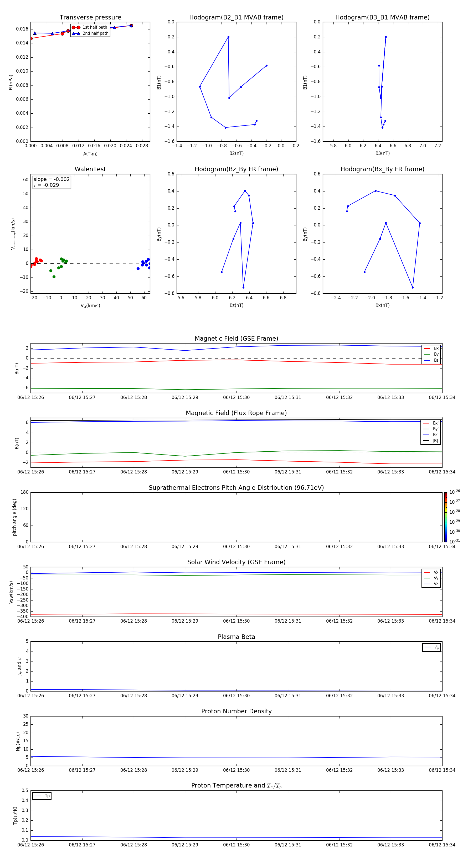Click the "slope = -0.002" annotation
The height and width of the screenshot is (868, 473).
(x=52, y=179)
